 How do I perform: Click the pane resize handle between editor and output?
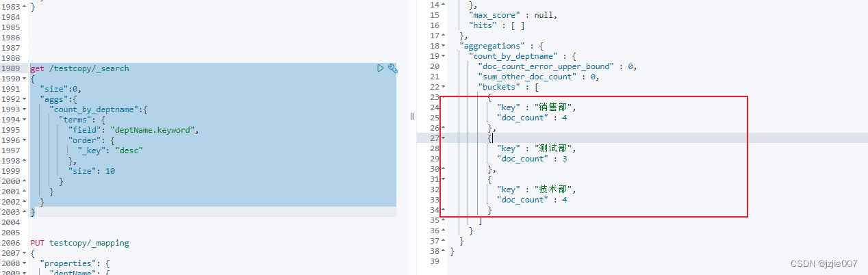412,116
